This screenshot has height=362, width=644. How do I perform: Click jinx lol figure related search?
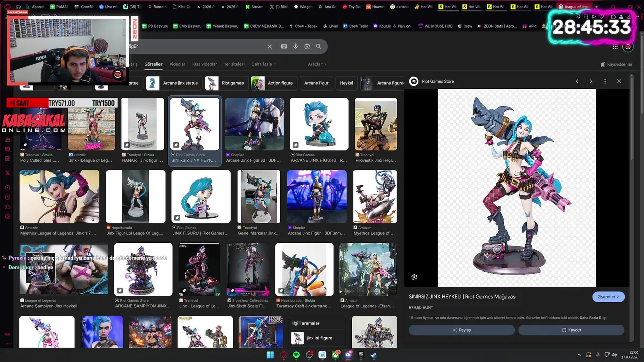click(318, 338)
